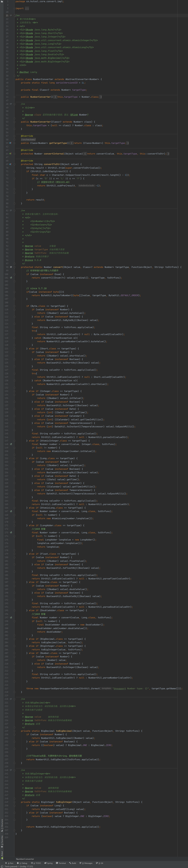Screen dimensions: 188x868
Task: Click 'DEFAULT_ORDER' constant on line 106
Action: tap(130, 295)
